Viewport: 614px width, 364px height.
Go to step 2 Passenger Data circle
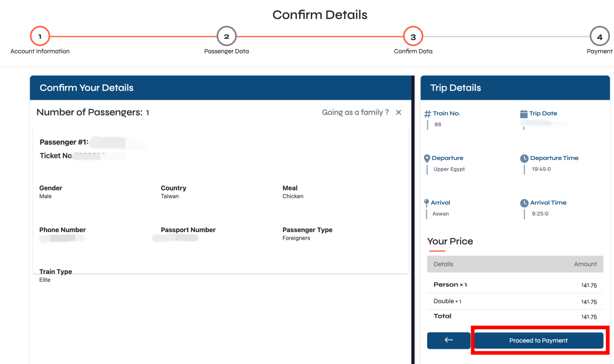(x=226, y=37)
